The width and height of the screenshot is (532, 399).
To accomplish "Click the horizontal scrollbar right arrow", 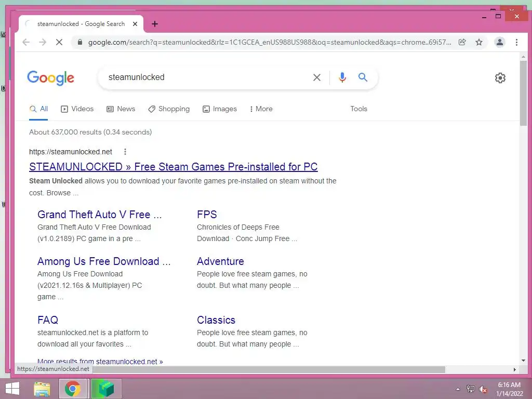I will tap(515, 369).
